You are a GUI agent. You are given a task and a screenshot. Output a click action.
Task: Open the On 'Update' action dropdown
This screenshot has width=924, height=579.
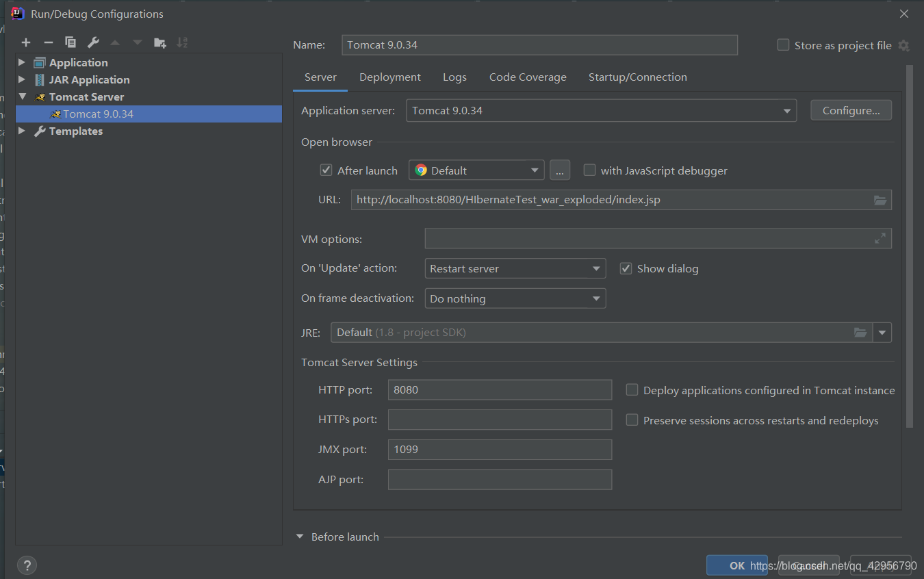click(x=515, y=268)
